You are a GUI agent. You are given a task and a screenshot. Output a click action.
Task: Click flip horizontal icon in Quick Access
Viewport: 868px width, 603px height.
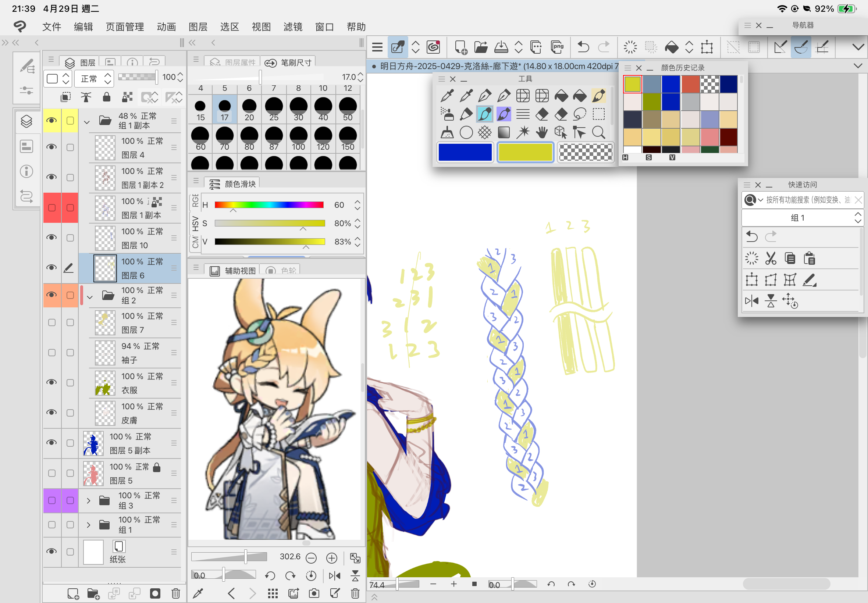[752, 301]
